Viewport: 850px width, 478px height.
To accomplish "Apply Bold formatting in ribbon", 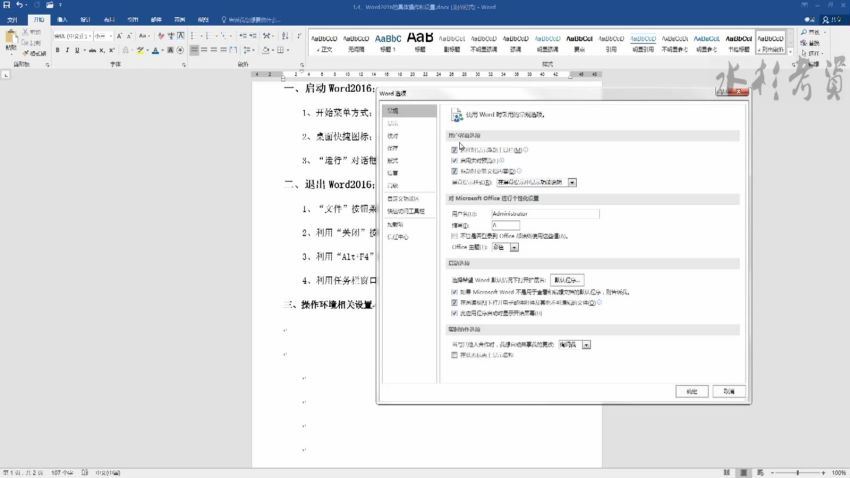I will pyautogui.click(x=57, y=50).
